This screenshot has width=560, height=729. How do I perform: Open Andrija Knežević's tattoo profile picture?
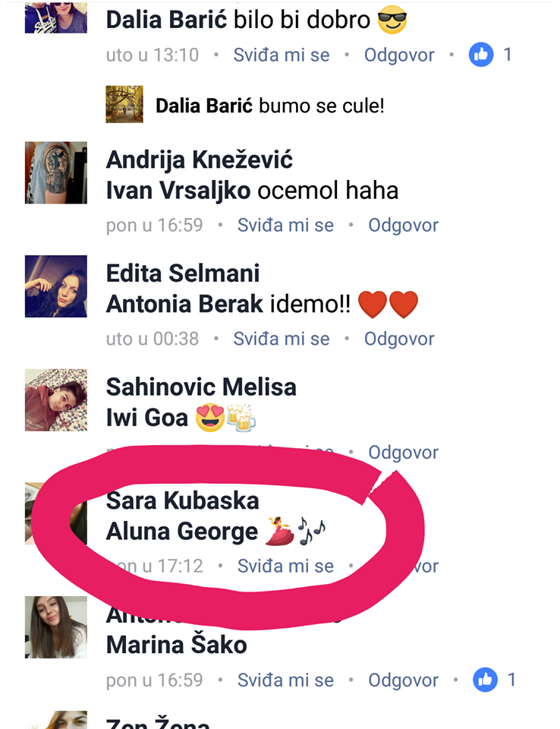(x=55, y=172)
